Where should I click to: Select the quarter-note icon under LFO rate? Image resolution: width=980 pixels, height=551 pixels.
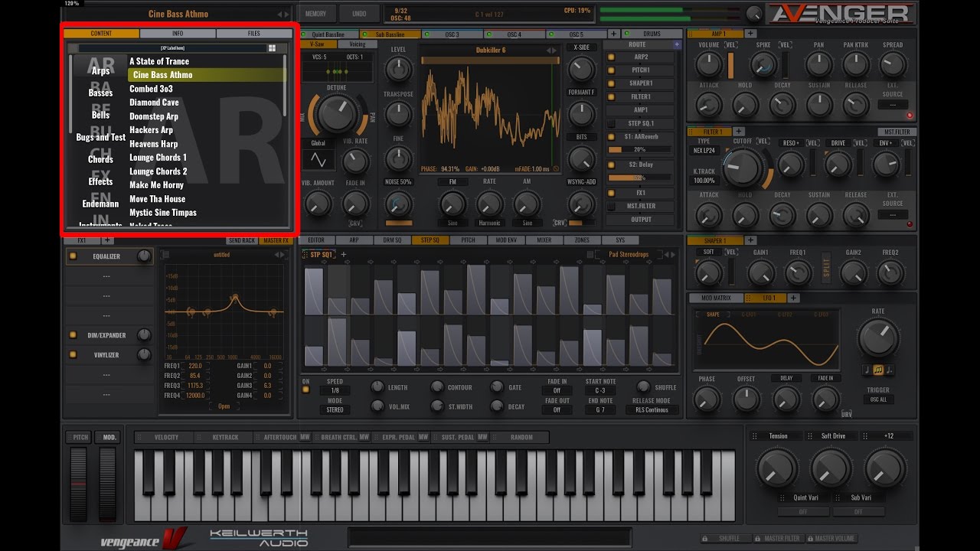[867, 370]
